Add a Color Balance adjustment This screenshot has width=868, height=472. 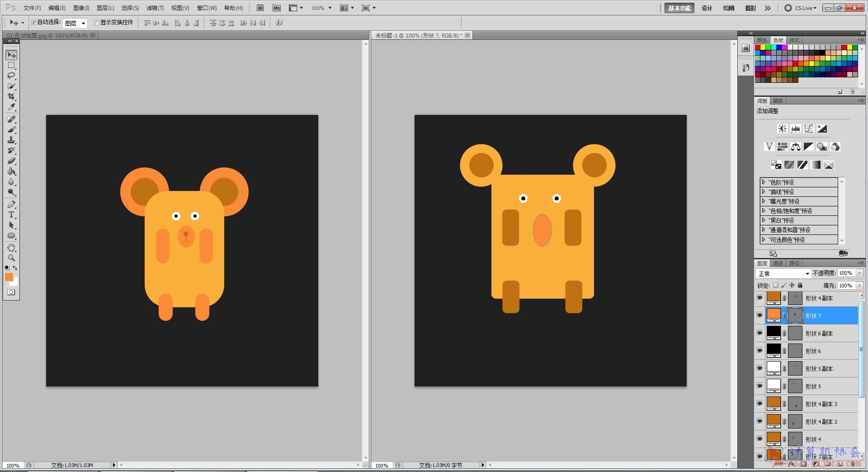796,147
